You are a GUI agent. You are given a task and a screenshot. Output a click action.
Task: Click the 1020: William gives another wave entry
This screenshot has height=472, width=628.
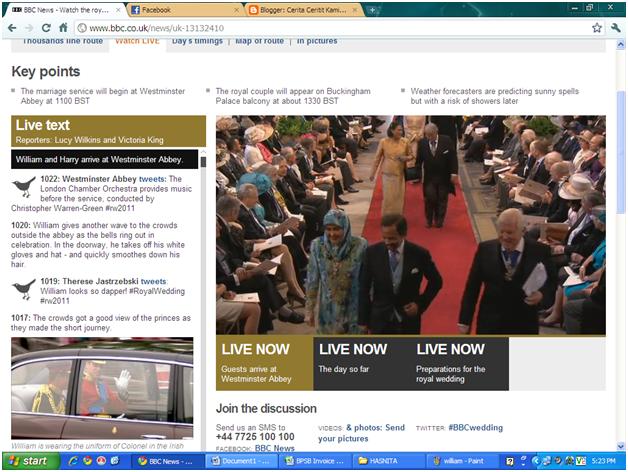98,245
